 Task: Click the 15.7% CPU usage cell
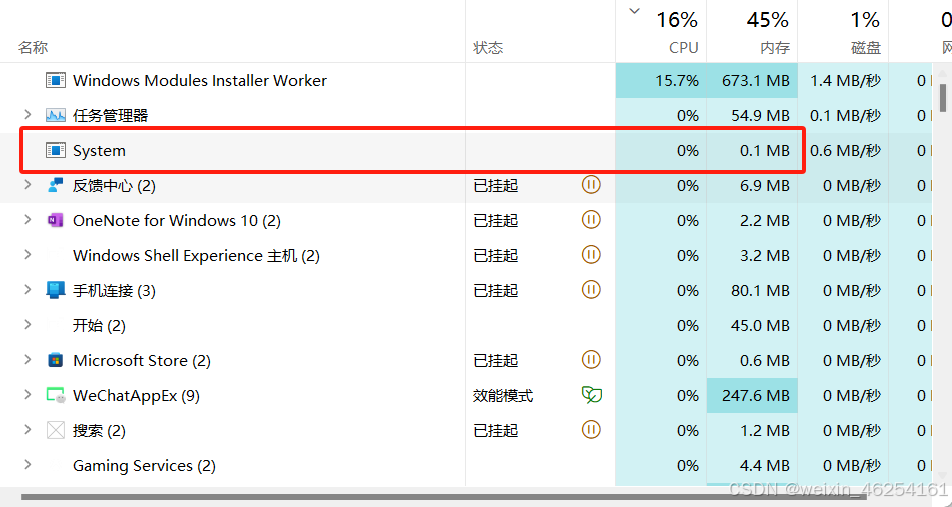[661, 80]
